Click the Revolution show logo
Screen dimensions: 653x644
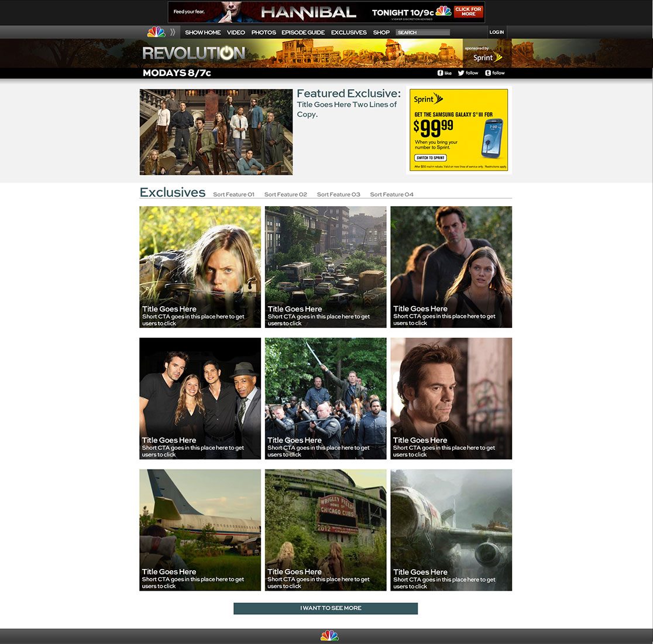(x=194, y=53)
